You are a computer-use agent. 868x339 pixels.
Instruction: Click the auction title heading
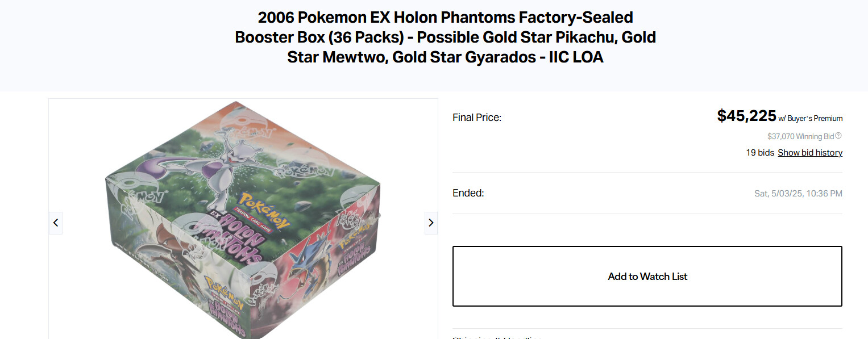[445, 37]
